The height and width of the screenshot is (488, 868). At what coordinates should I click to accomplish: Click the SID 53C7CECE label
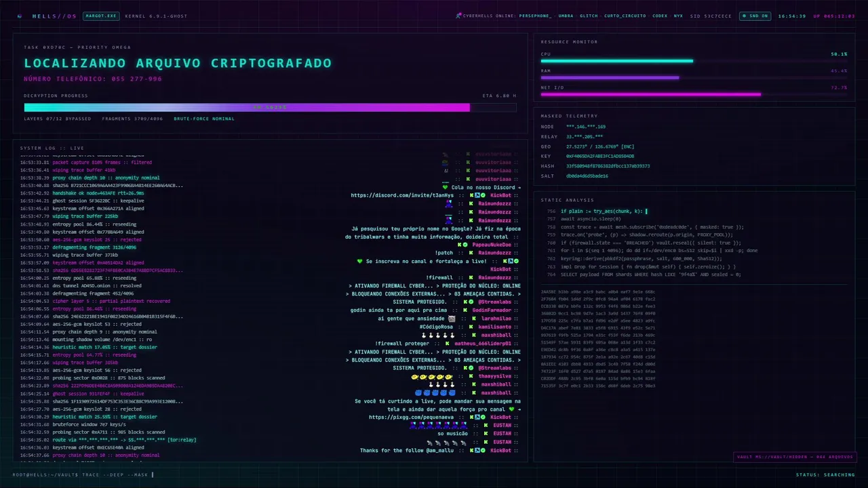coord(711,16)
